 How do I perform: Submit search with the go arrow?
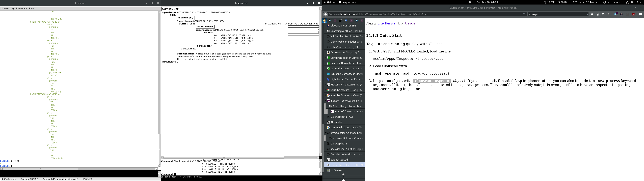coord(587,14)
